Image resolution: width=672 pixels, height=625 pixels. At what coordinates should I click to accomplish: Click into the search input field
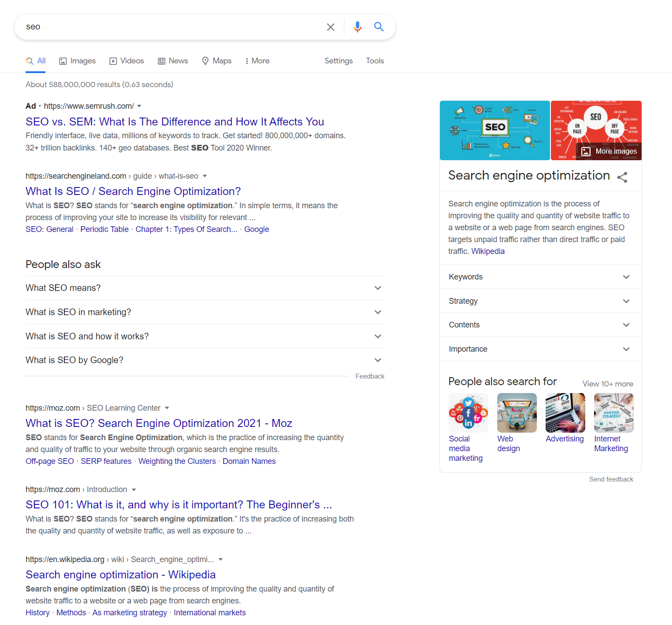coord(172,27)
